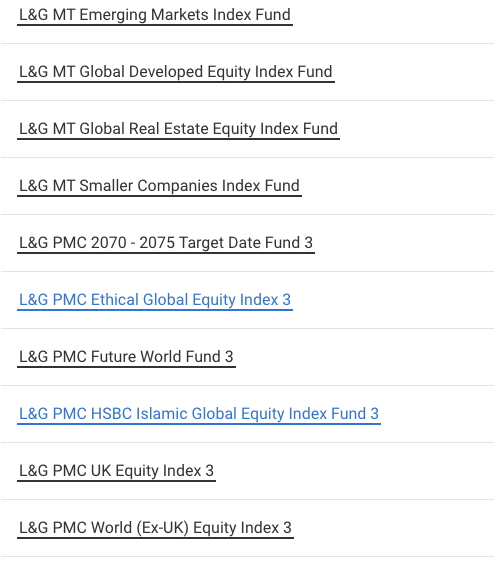Image resolution: width=494 pixels, height=570 pixels.
Task: Follow the Ethical Global Equity Index link
Action: click(x=155, y=300)
